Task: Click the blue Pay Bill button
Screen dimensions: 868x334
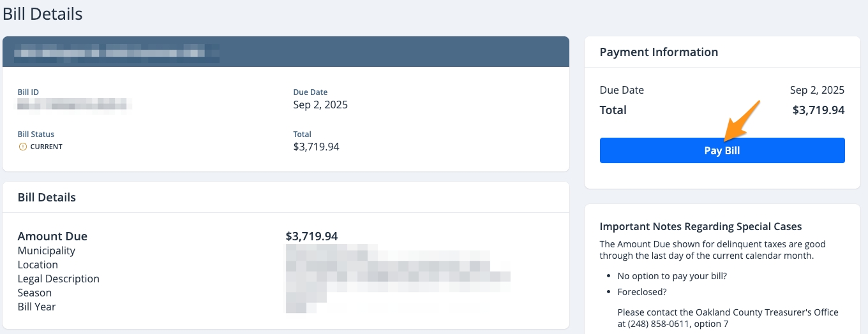Action: click(722, 150)
